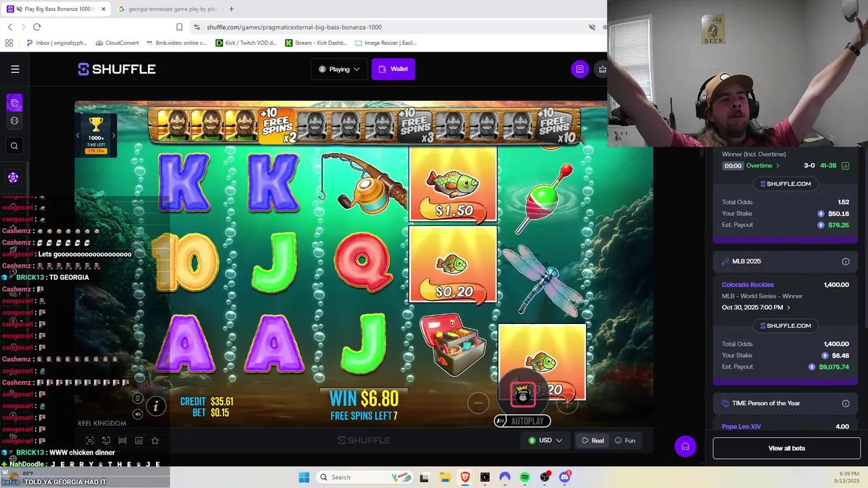Click the Shuffle logo

pos(117,69)
